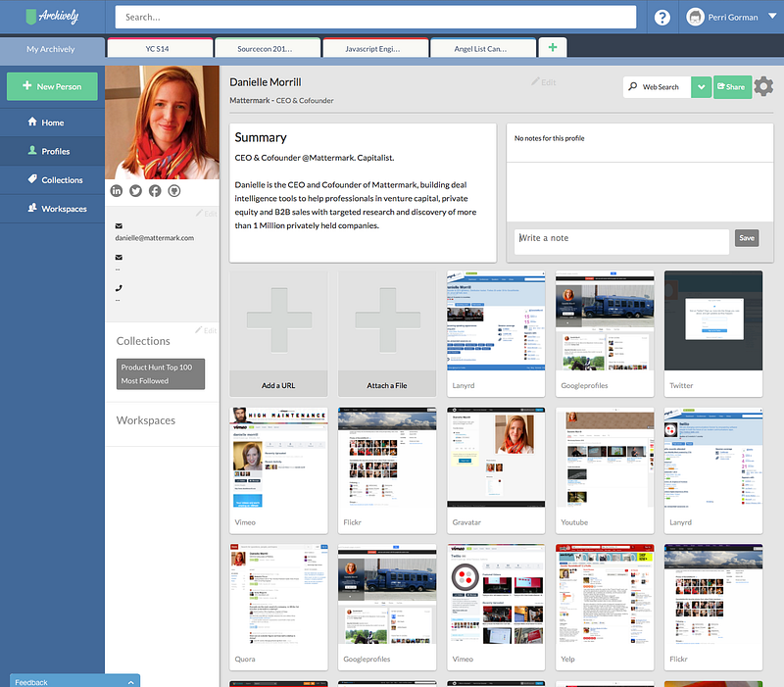Edit Collections section pencil link

[x=206, y=330]
